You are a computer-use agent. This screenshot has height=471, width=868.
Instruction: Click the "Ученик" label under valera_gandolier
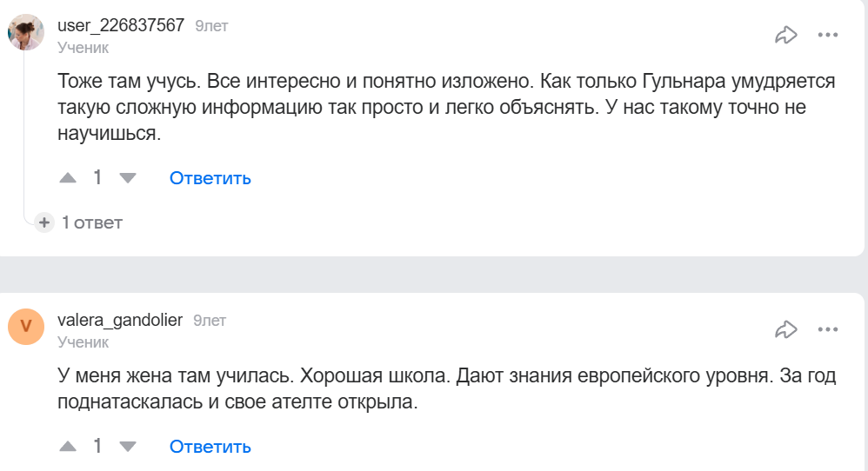tap(83, 342)
